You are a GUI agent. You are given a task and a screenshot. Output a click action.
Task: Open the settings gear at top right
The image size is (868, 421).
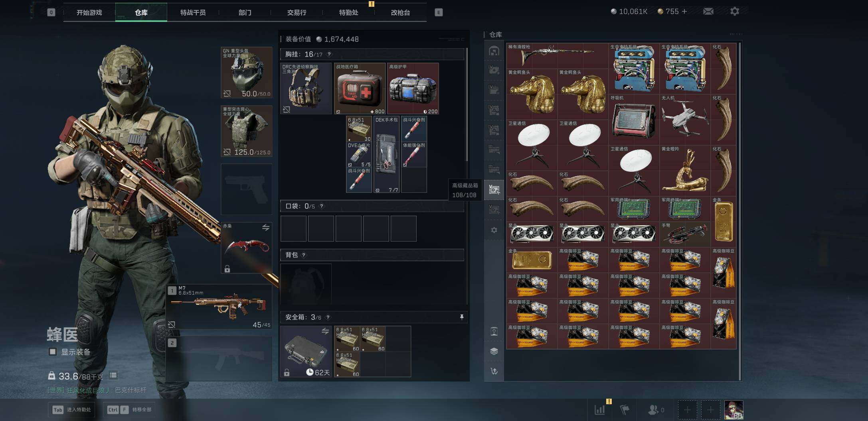(736, 12)
